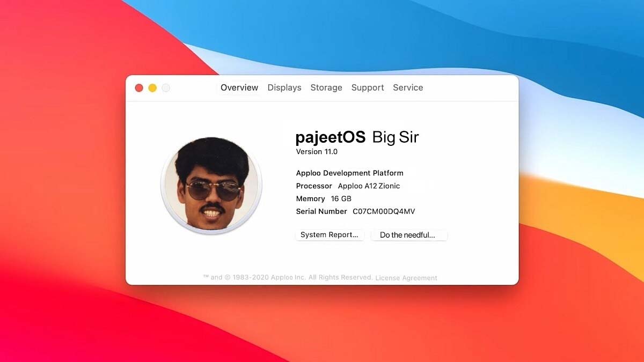
Task: Click the Apploo A12 Zionic processor value
Action: click(x=369, y=186)
